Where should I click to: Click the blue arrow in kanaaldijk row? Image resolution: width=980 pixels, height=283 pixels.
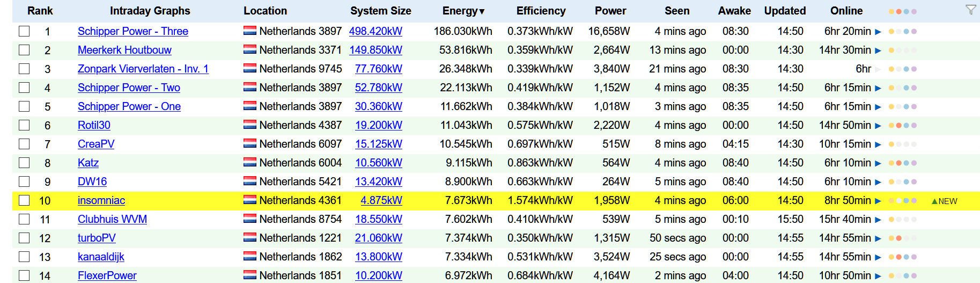coord(878,257)
